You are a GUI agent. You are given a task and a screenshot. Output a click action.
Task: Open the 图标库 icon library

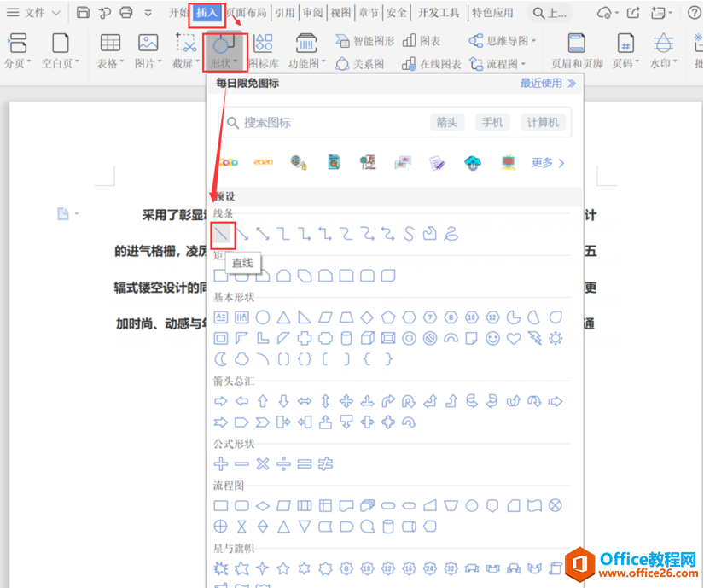pyautogui.click(x=264, y=51)
